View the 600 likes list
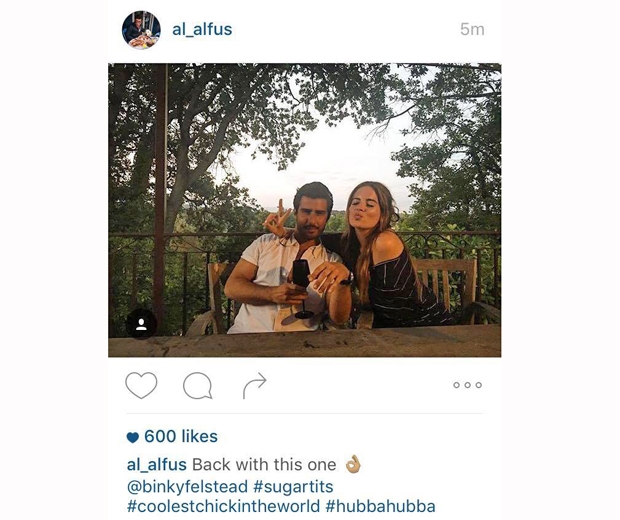This screenshot has height=520, width=620. (181, 437)
